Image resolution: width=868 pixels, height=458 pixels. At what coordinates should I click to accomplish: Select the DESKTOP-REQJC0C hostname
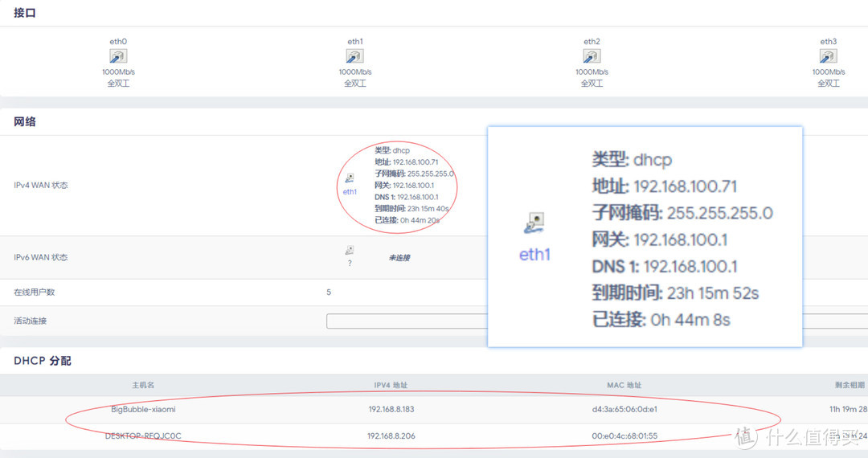coord(143,436)
